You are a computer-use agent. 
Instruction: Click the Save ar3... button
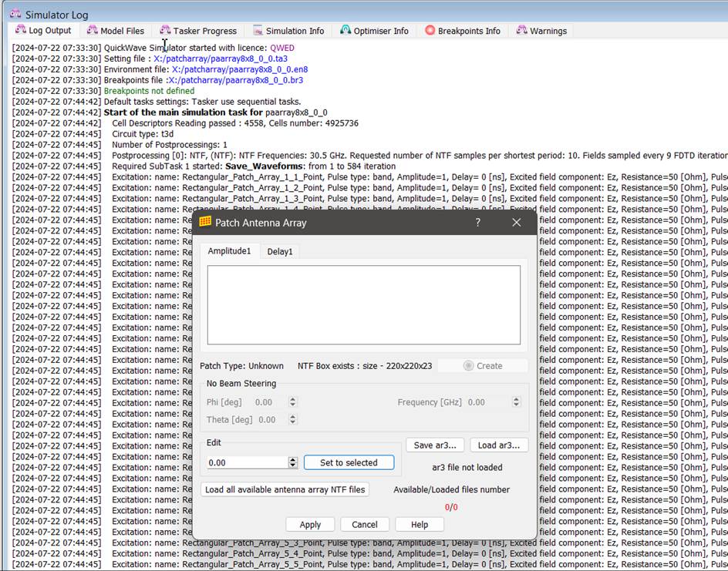pyautogui.click(x=435, y=445)
